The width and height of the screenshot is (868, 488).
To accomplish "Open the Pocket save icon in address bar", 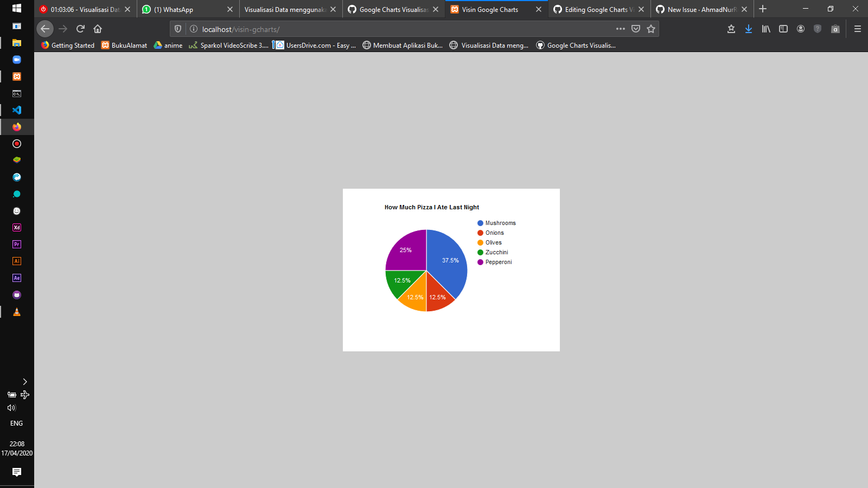I will [636, 29].
